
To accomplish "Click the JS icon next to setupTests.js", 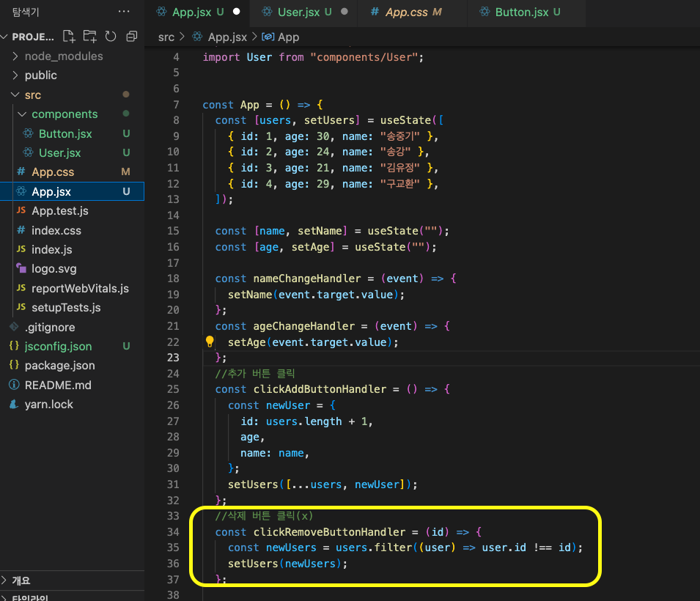I will coord(21,307).
